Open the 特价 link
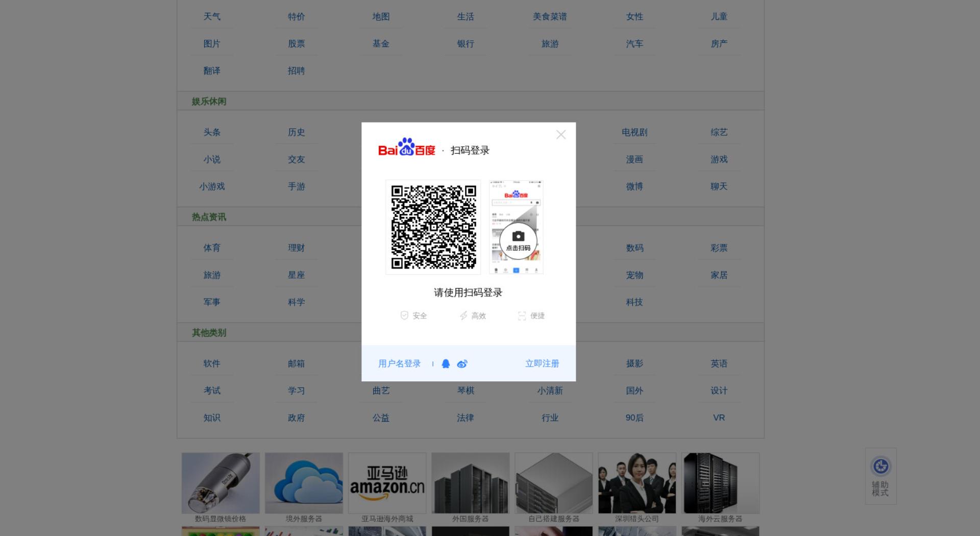 pyautogui.click(x=296, y=16)
